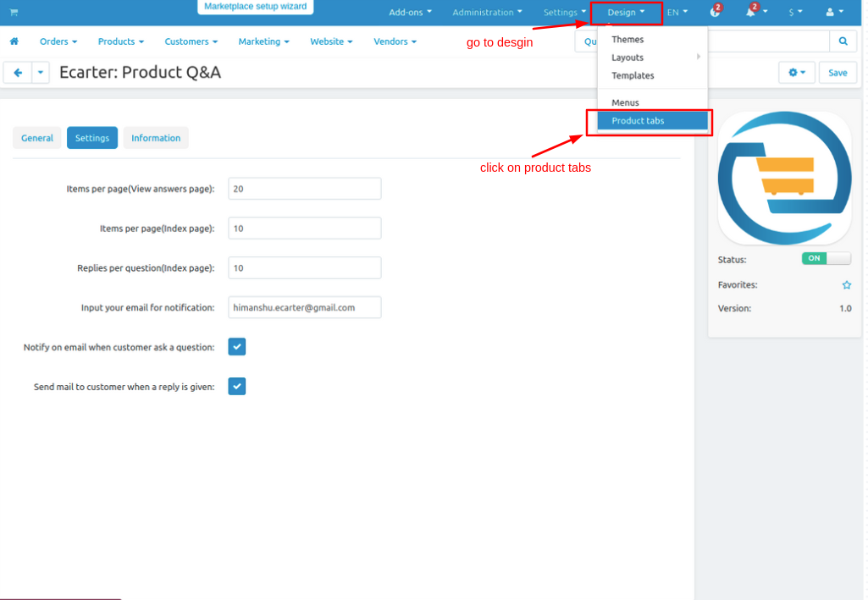Open the gear settings menu icon

click(x=797, y=73)
